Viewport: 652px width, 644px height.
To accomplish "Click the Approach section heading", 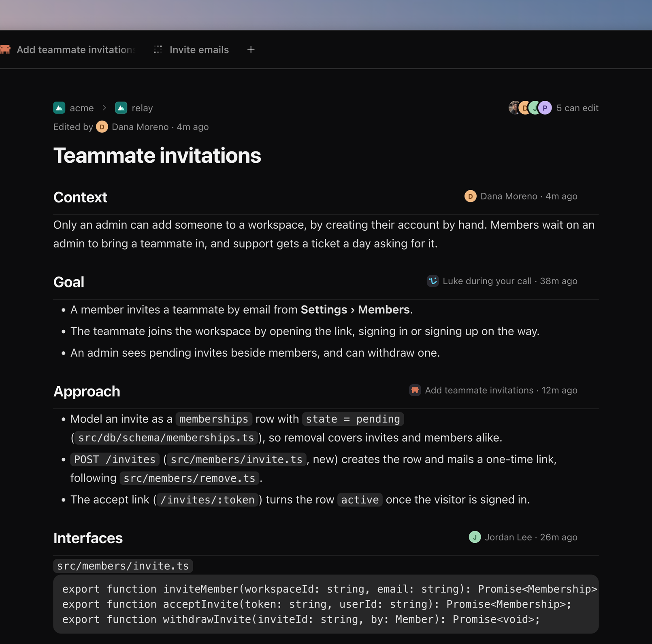I will 87,391.
